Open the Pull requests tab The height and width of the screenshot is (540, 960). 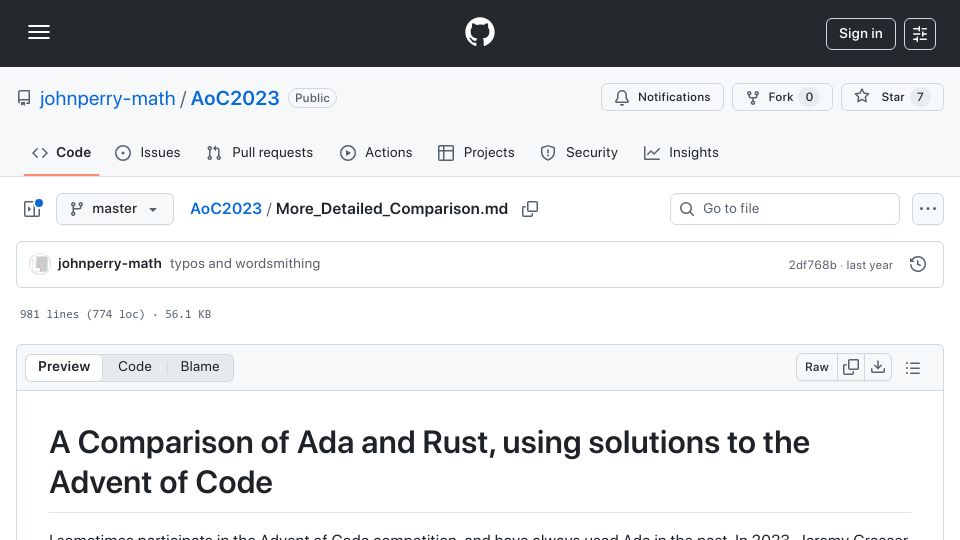[x=260, y=152]
